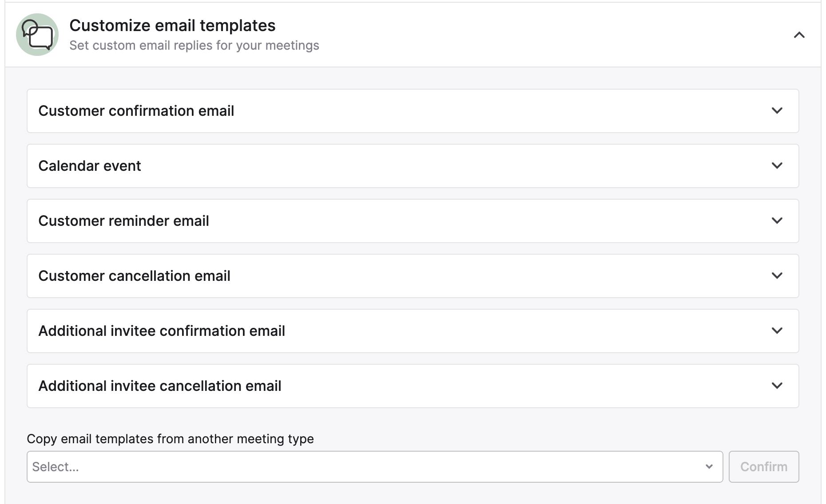Screen dimensions: 826x504
Task: Click the small arrow in Select... box
Action: (x=709, y=467)
